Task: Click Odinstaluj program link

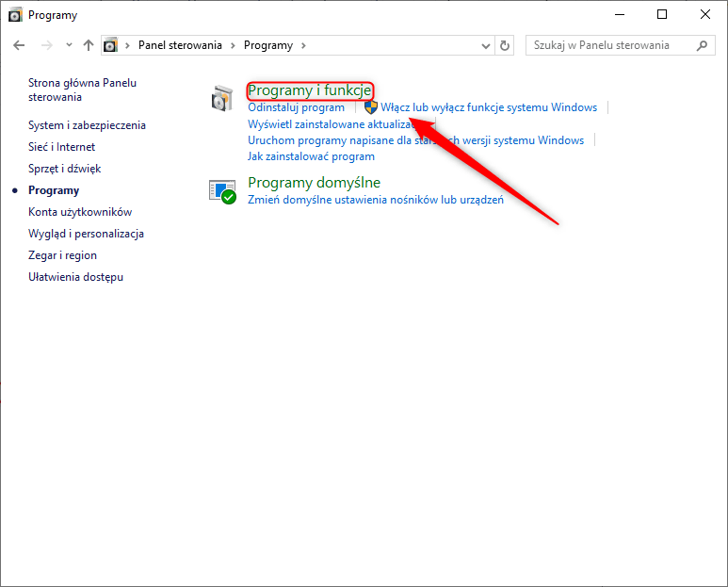Action: [297, 107]
